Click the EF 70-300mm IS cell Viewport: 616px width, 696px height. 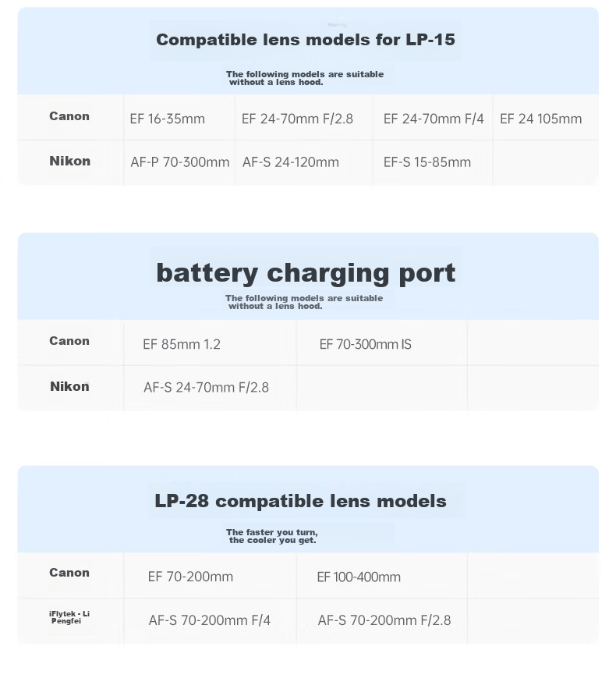click(366, 344)
